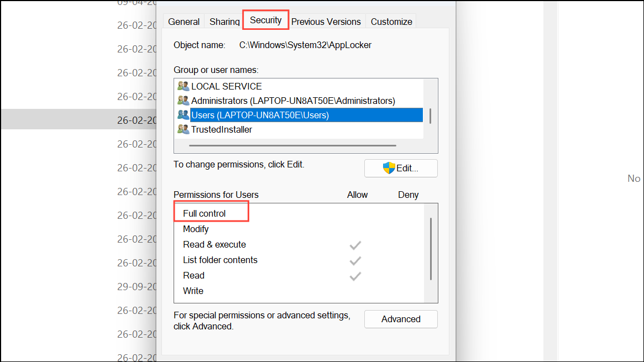Toggle the Allow checkmark for List folder contents
This screenshot has height=362, width=644.
(x=355, y=260)
